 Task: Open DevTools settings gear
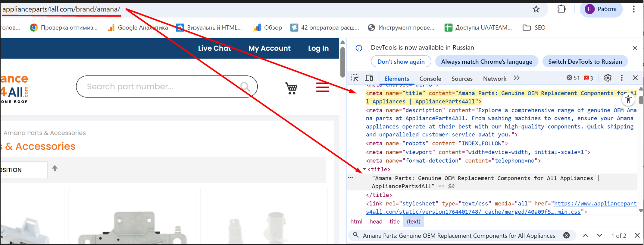[608, 78]
